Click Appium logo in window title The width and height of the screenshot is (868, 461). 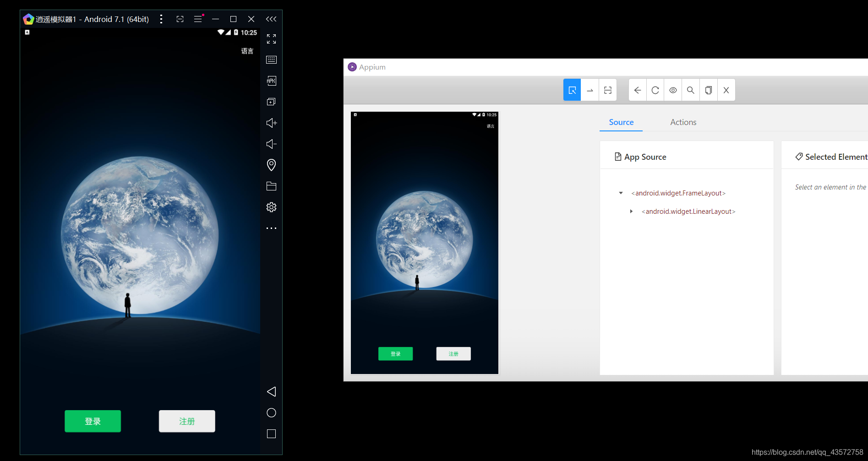352,67
